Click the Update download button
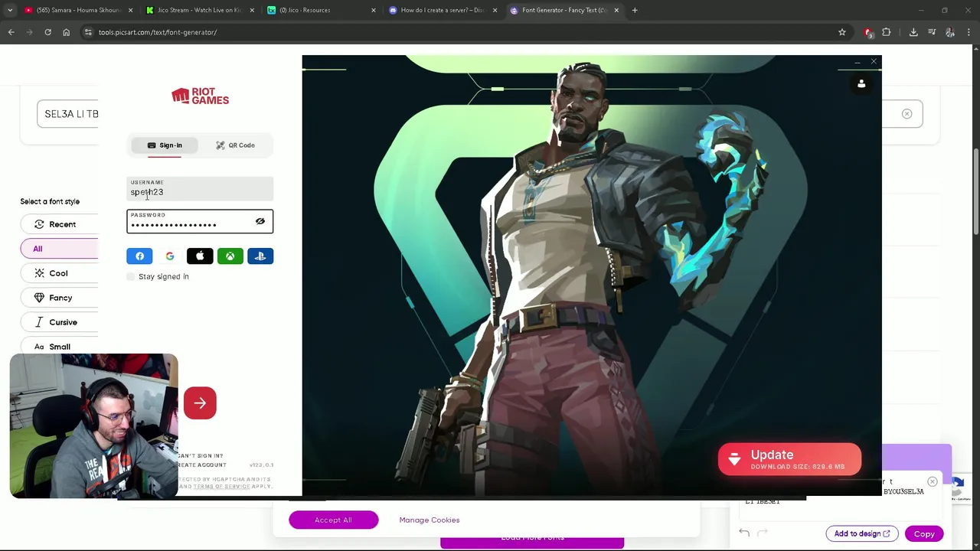Image resolution: width=980 pixels, height=551 pixels. tap(789, 459)
